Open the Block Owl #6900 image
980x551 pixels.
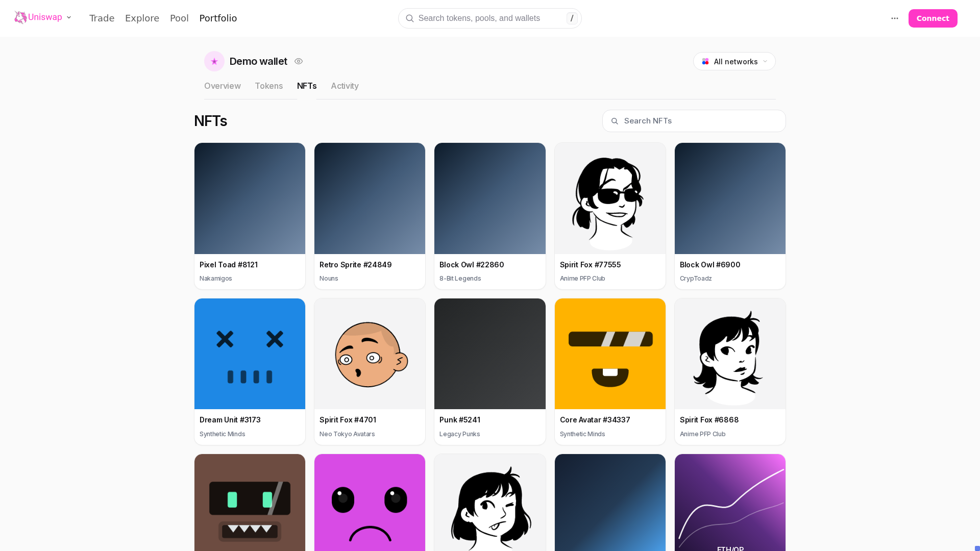pos(730,198)
